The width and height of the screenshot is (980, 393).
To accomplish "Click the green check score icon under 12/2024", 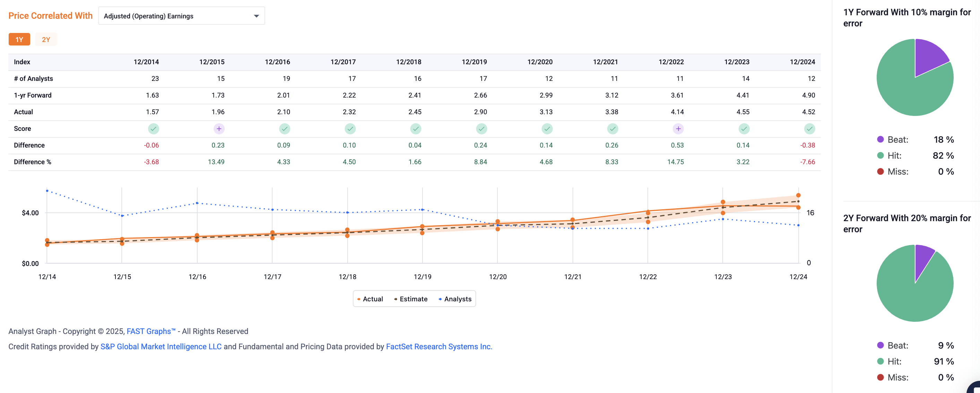I will point(810,129).
